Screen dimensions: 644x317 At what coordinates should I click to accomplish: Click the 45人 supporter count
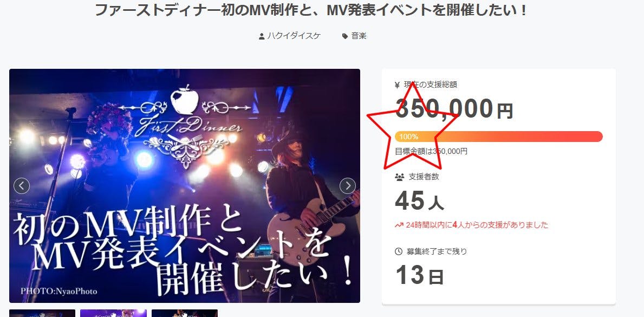click(x=419, y=200)
